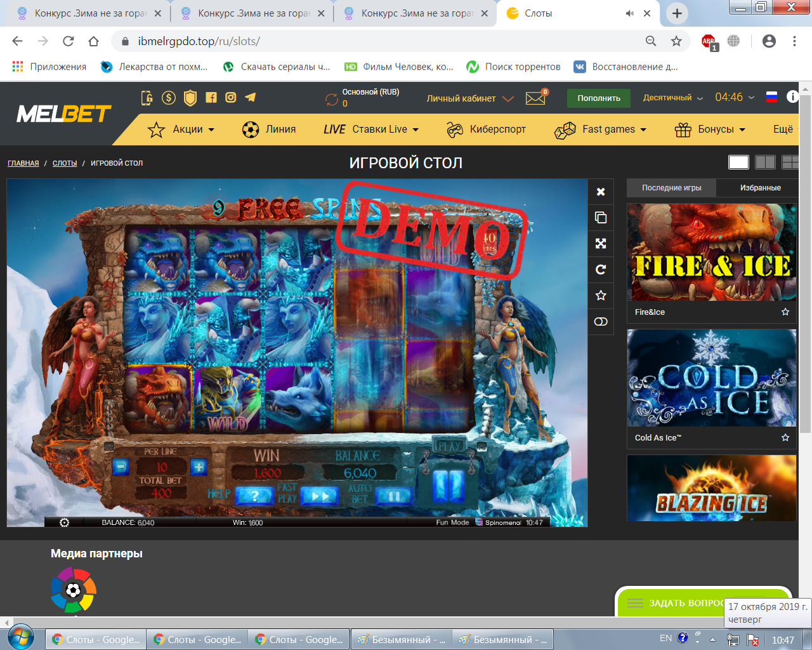This screenshot has height=650, width=812.
Task: Increase per line bet with plus button
Action: point(199,467)
